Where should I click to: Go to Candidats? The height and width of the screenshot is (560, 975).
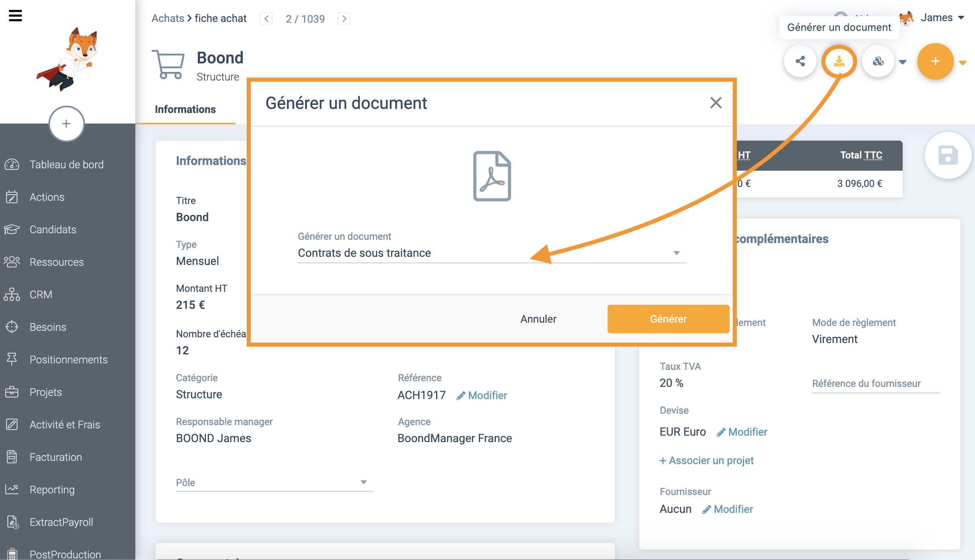coord(53,229)
